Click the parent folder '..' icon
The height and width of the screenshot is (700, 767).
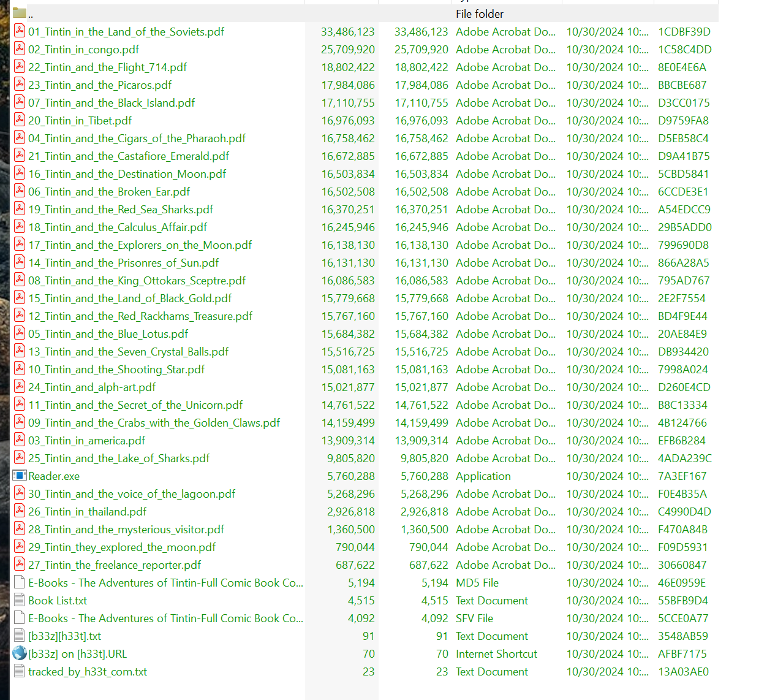click(x=19, y=13)
